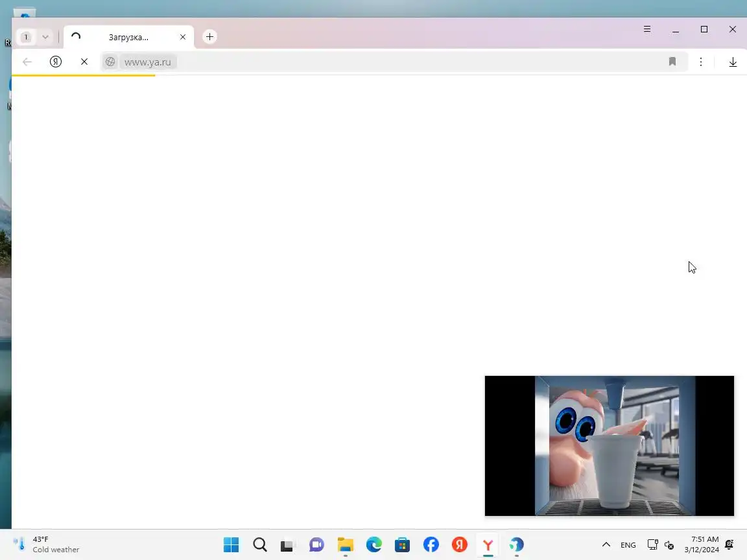
Task: Open the red Yandex icon on taskbar
Action: coord(460,544)
